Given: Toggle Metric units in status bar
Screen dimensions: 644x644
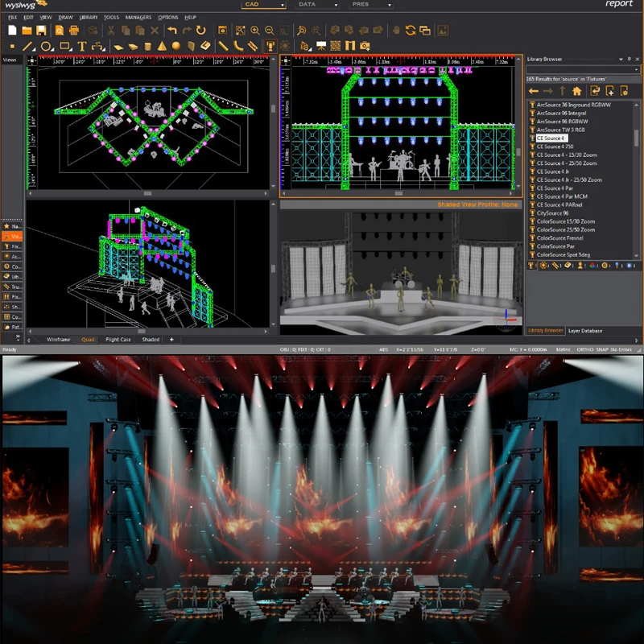Looking at the screenshot, I should click(x=563, y=349).
